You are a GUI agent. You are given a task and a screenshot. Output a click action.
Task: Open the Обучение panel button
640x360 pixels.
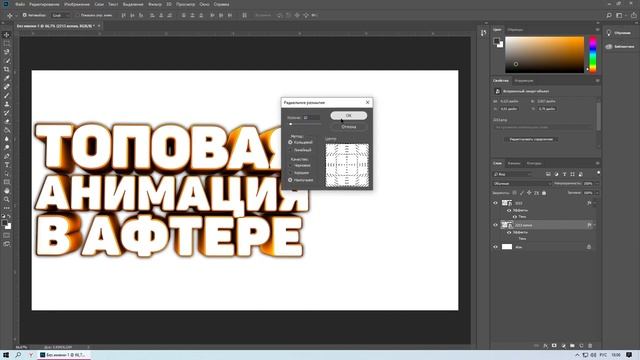pyautogui.click(x=619, y=33)
